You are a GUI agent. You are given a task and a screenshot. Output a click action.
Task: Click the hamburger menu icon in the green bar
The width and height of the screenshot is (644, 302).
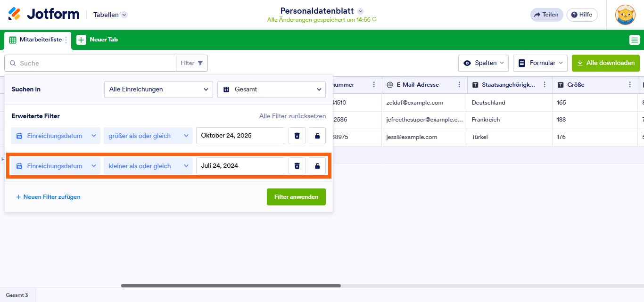(634, 40)
